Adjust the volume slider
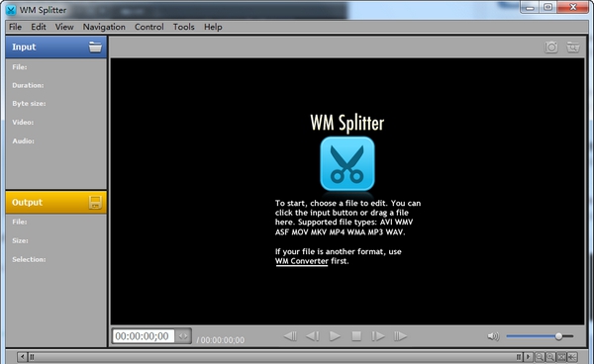The image size is (594, 364). [540, 336]
